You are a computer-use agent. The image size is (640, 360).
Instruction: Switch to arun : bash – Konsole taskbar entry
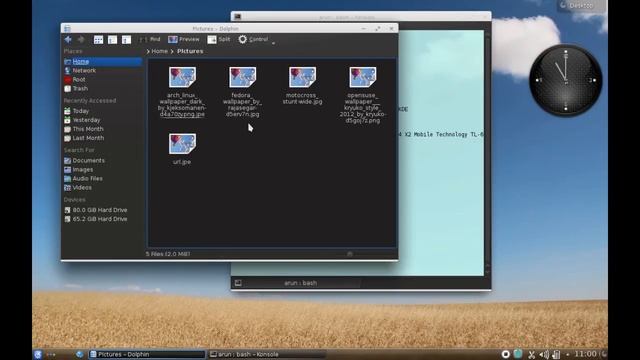click(267, 354)
